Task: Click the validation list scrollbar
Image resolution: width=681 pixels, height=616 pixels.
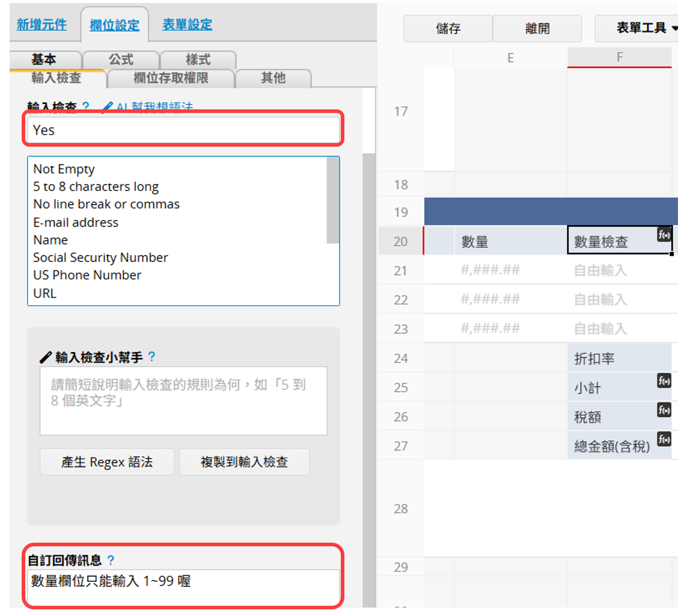Action: [x=332, y=201]
